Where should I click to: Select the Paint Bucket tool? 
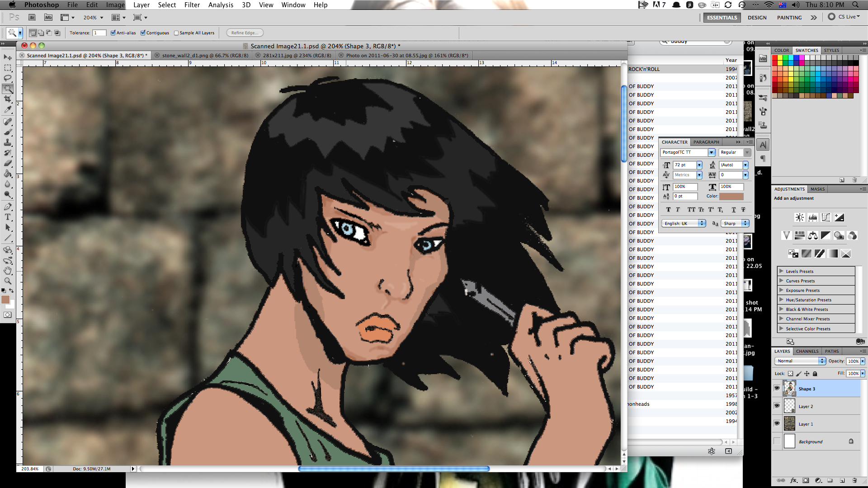(x=8, y=174)
